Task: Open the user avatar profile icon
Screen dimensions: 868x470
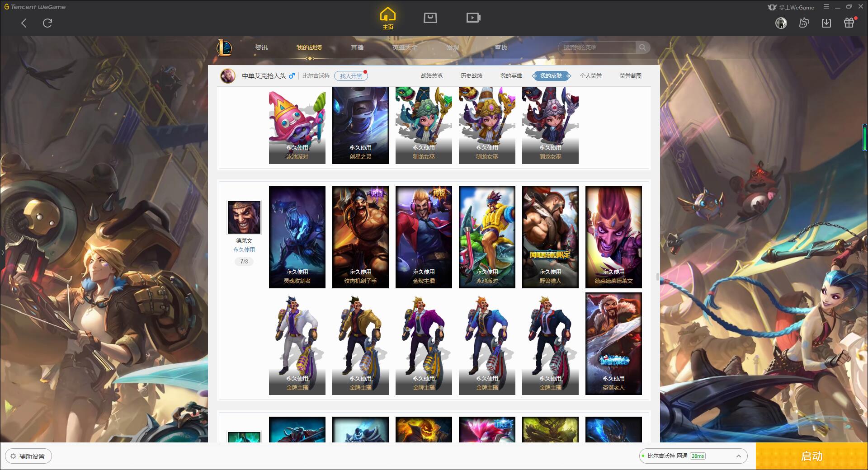Action: coord(781,23)
